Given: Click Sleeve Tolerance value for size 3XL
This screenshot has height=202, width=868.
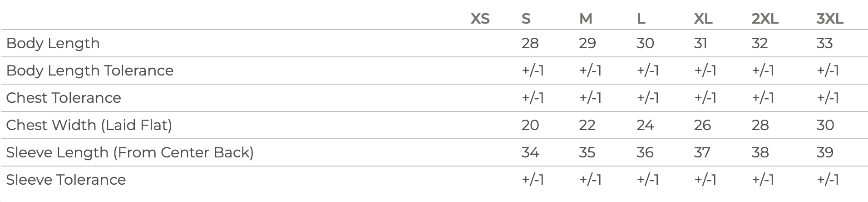Looking at the screenshot, I should coord(828,180).
